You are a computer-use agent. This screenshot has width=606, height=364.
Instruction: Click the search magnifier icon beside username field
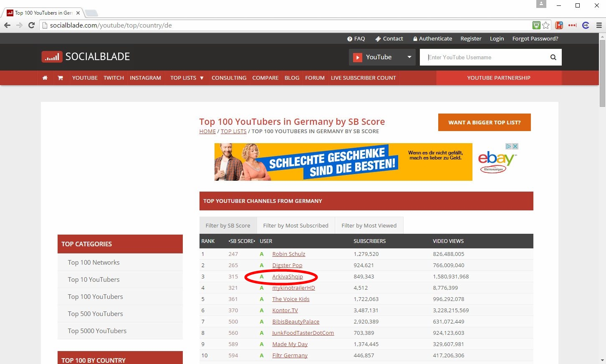coord(553,57)
